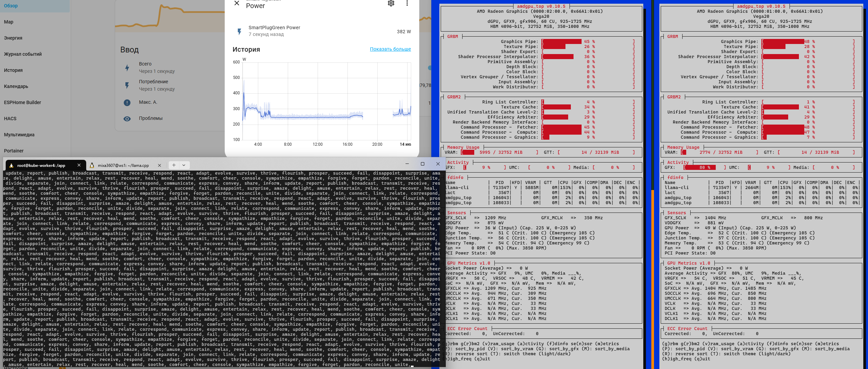Close the mixa3607@ws1 terminal tab

coord(159,165)
